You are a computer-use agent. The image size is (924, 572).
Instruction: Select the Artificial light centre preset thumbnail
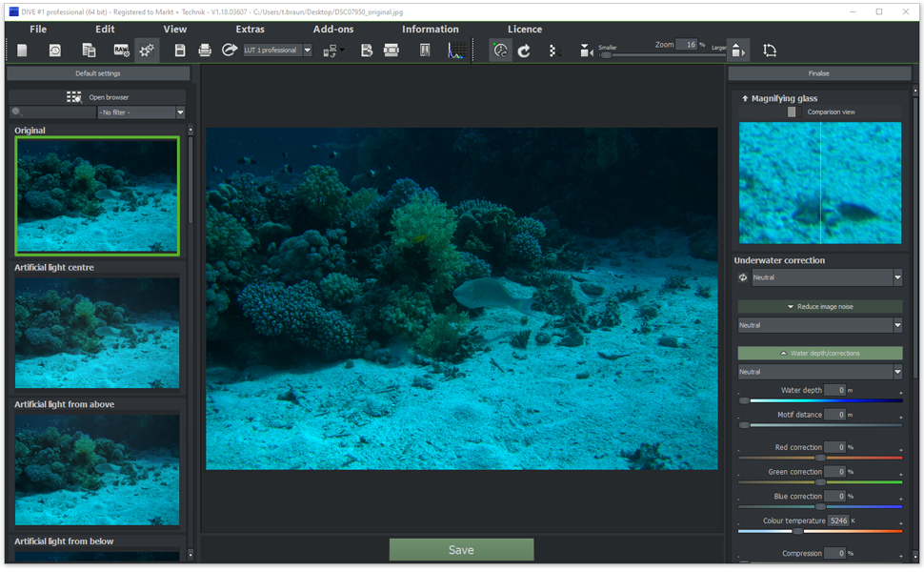coord(97,333)
